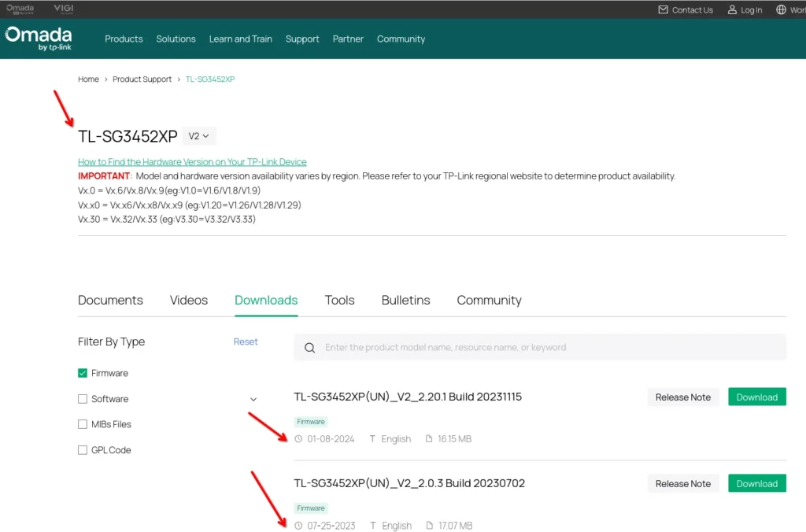Open the Log In link

[751, 9]
